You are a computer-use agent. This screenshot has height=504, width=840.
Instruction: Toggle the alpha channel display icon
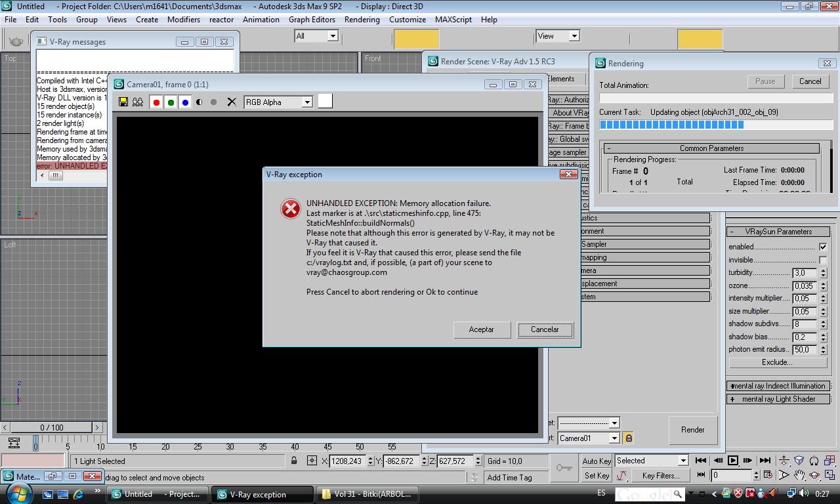[x=199, y=102]
